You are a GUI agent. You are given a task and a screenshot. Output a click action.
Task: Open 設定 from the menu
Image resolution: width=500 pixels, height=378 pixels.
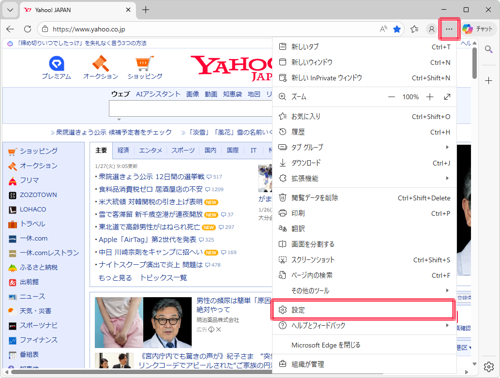pyautogui.click(x=363, y=310)
